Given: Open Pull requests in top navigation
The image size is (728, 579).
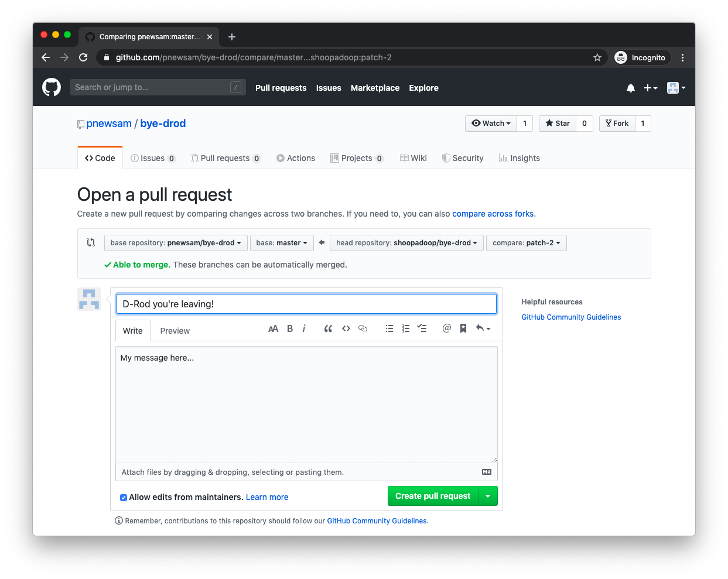Looking at the screenshot, I should click(x=281, y=88).
